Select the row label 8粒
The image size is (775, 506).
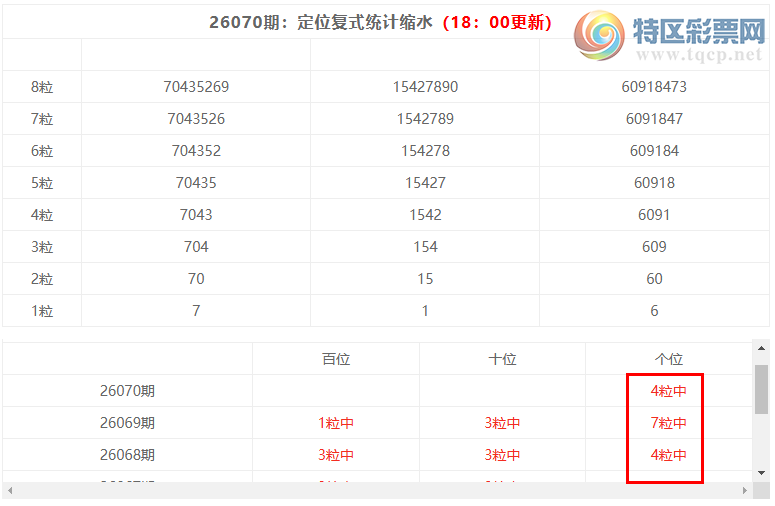[x=42, y=87]
